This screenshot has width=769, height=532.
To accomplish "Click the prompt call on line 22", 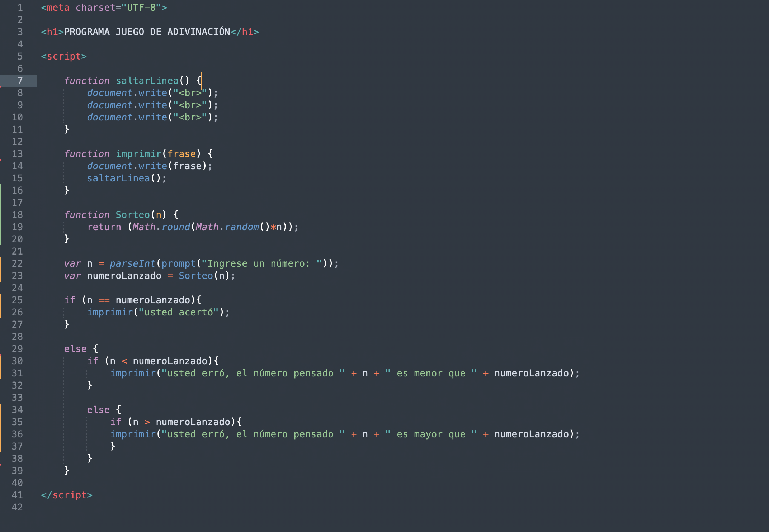I will point(179,263).
